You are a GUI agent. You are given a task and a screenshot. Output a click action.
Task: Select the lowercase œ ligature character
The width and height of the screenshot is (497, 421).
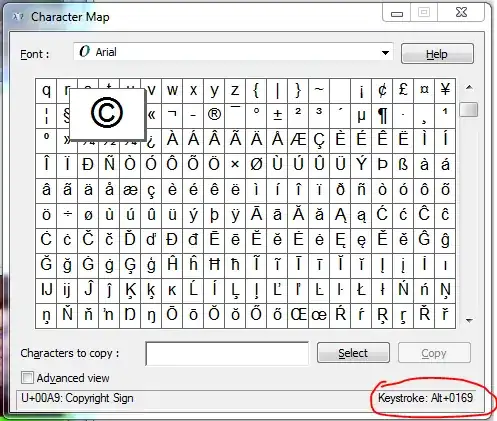pyautogui.click(x=319, y=315)
